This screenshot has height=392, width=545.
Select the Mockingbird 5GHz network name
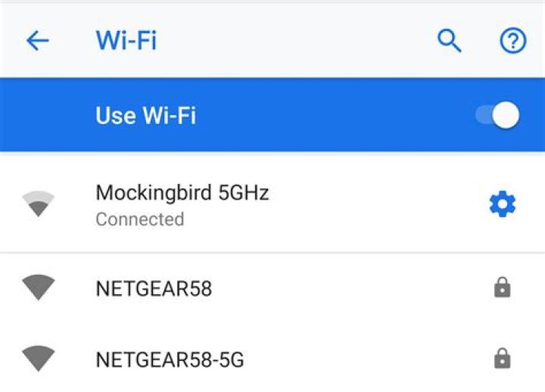click(x=182, y=192)
